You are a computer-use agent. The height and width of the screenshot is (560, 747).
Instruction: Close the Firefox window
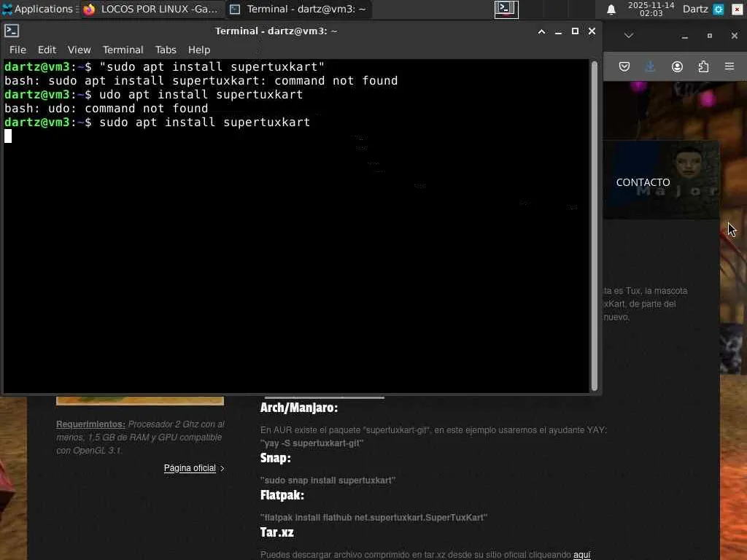734,36
